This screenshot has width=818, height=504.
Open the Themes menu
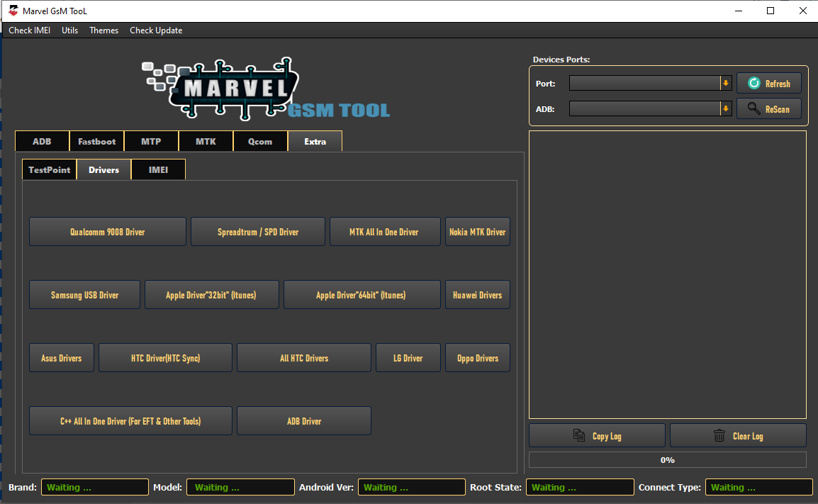pyautogui.click(x=103, y=30)
